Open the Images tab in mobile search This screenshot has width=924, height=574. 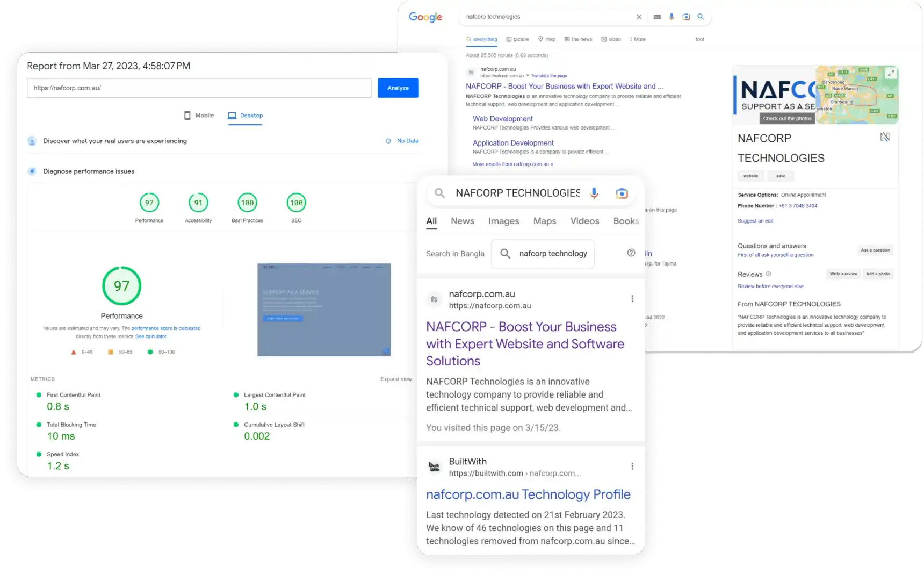(503, 221)
